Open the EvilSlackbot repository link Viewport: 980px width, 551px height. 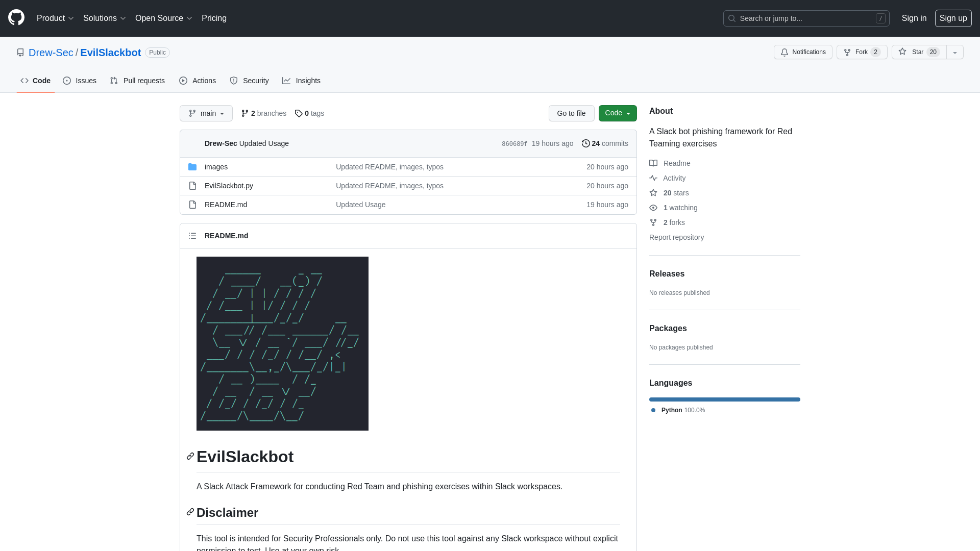(110, 53)
